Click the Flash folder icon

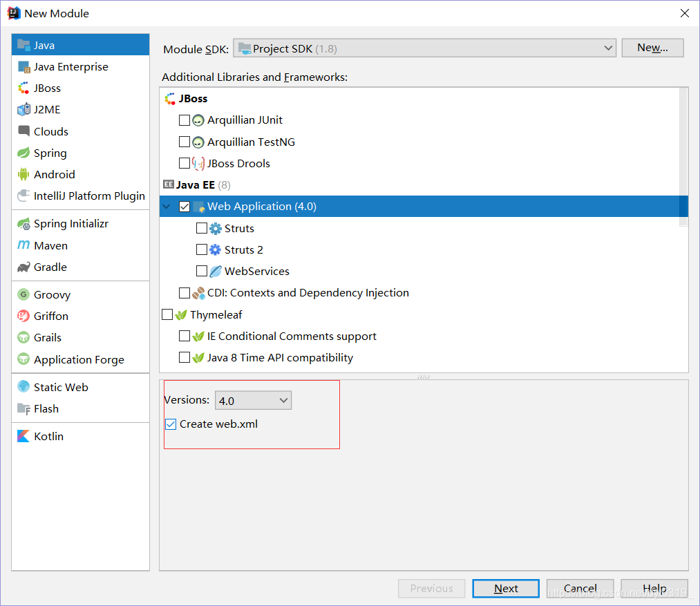point(23,408)
